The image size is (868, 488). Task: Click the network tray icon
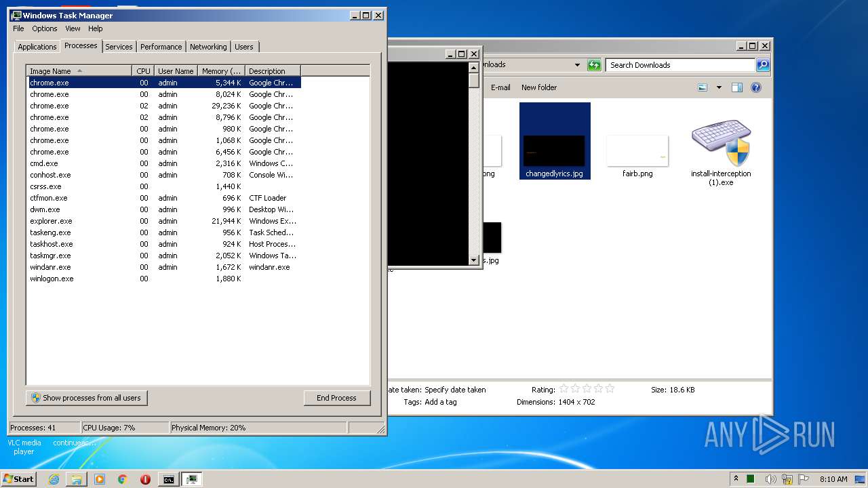pyautogui.click(x=787, y=479)
